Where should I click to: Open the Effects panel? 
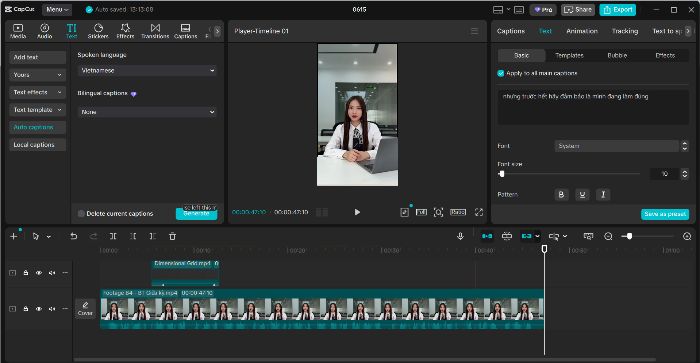pos(125,31)
